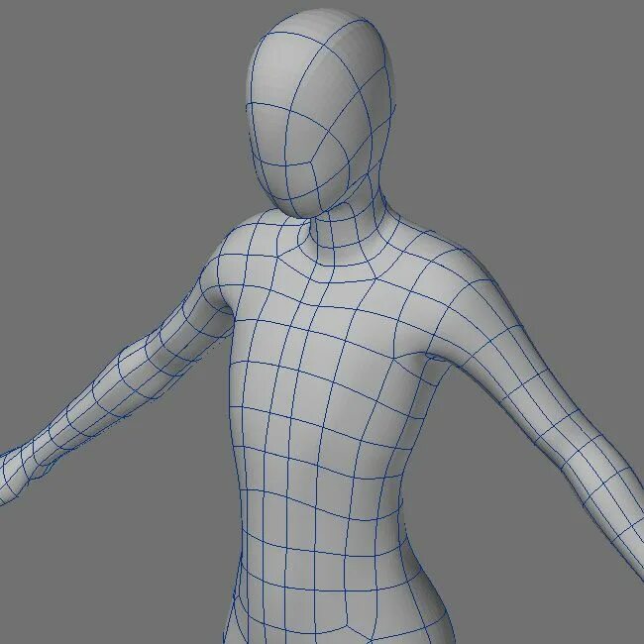The image size is (644, 644).
Task: Select the mannequin's head mesh
Action: 320,113
